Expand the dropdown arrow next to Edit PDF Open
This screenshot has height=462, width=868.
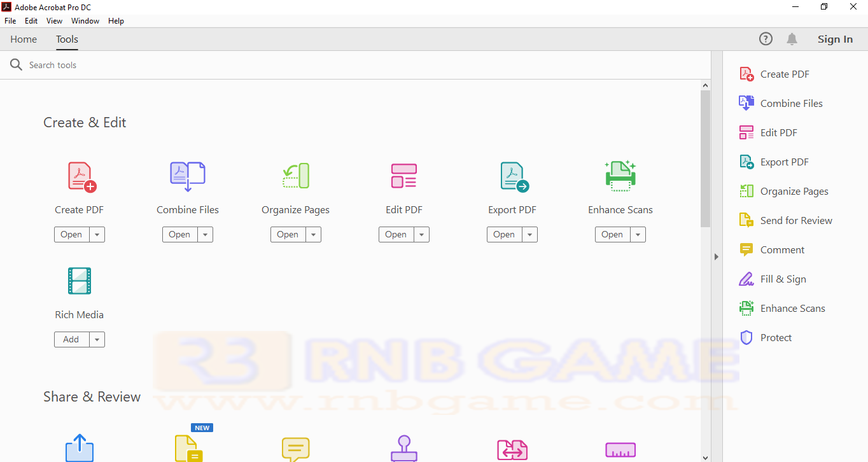click(x=421, y=234)
